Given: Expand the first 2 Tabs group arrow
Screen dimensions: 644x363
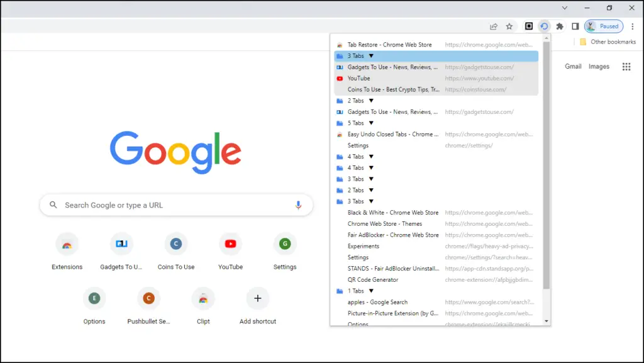Looking at the screenshot, I should tap(371, 101).
